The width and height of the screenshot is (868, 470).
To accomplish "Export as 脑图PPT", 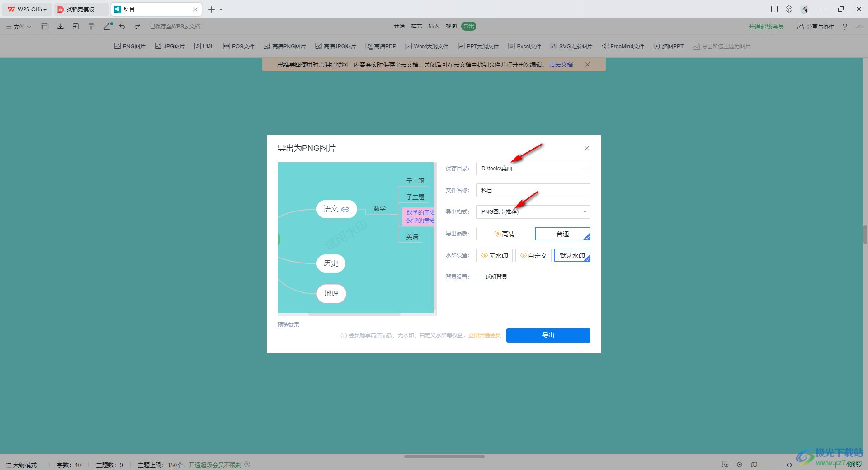I will (x=669, y=46).
